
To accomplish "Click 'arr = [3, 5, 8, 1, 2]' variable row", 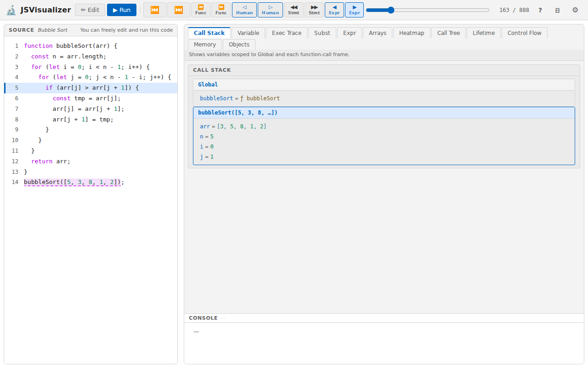I will point(384,126).
